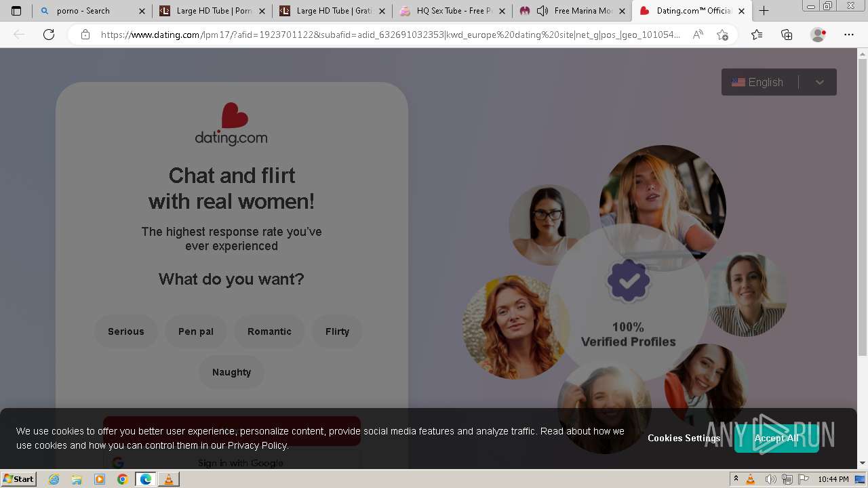Click the dating.com heart logo
868x488 pixels.
point(231,124)
